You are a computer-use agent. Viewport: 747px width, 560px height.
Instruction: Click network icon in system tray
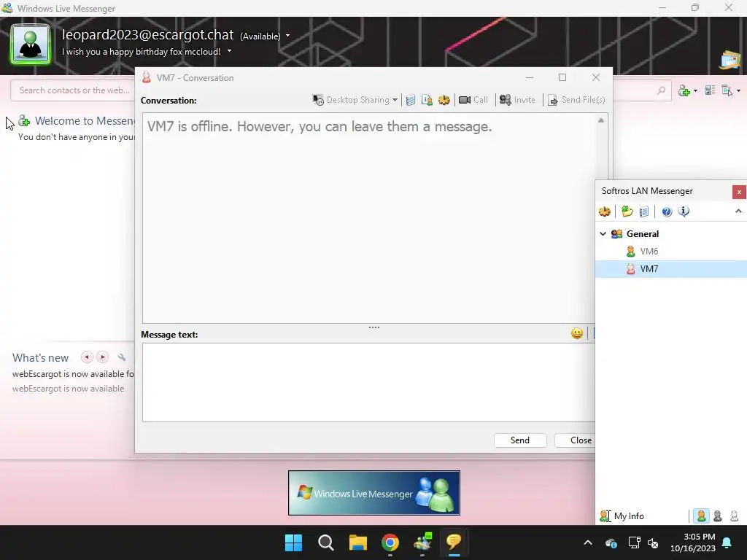tap(634, 542)
